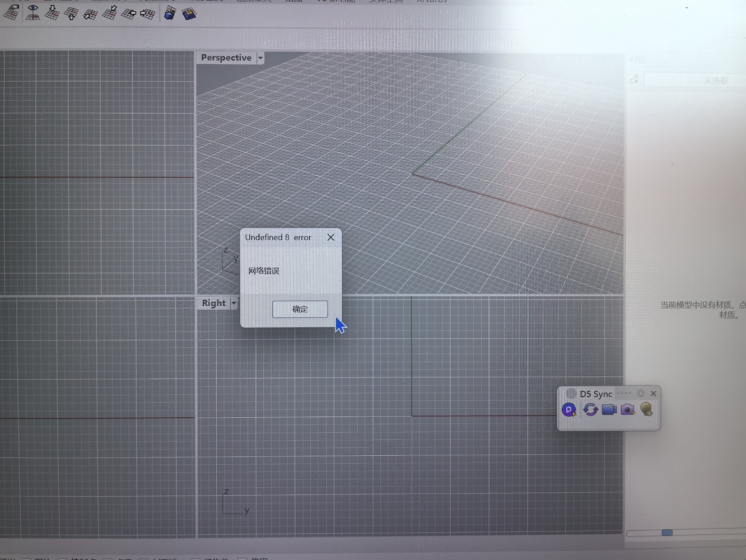The height and width of the screenshot is (560, 746).
Task: Close the Undefined 8 error dialog
Action: coord(331,237)
